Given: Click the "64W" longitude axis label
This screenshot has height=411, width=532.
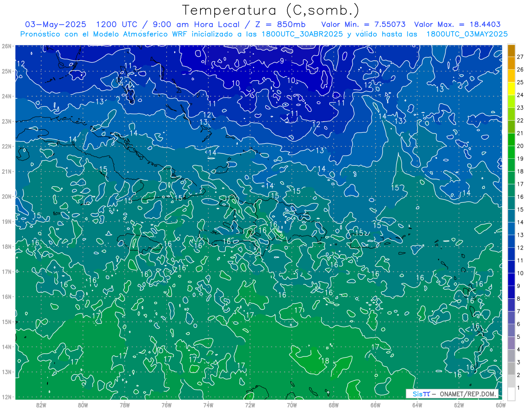Looking at the screenshot, I should 417,405.
